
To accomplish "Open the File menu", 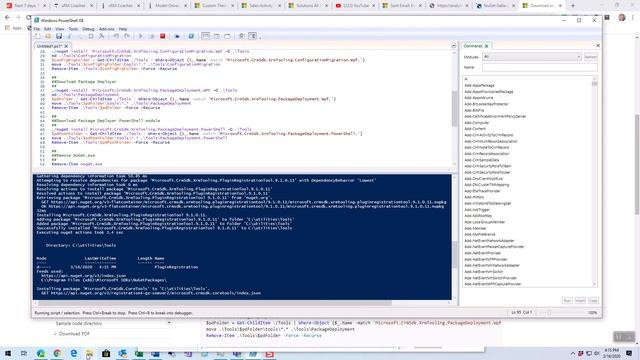I will pyautogui.click(x=37, y=29).
